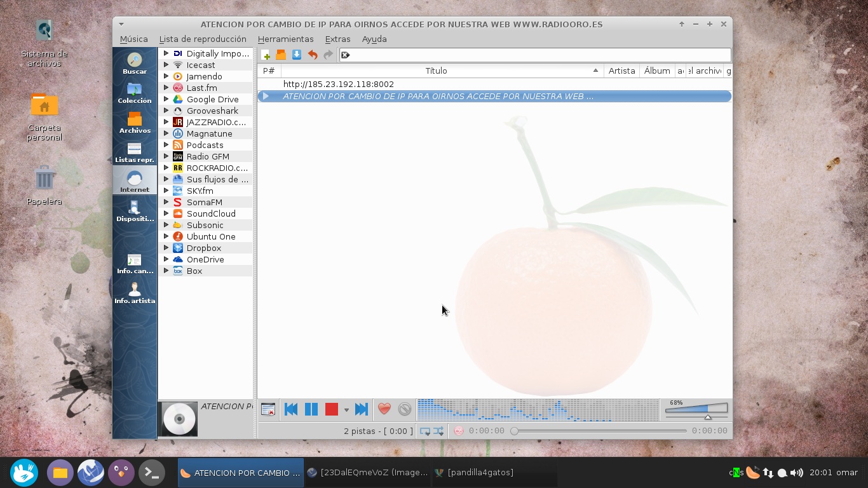868x488 pixels.
Task: Click the track seek slider
Action: [599, 431]
